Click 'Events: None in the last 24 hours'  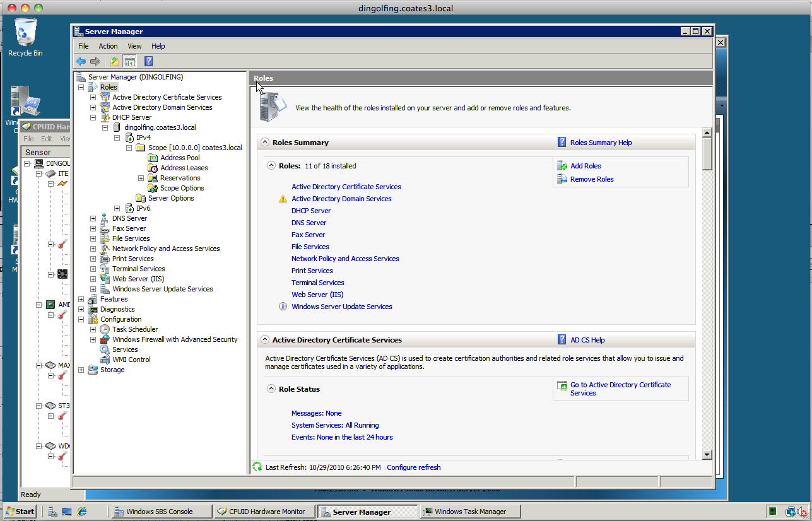click(342, 437)
